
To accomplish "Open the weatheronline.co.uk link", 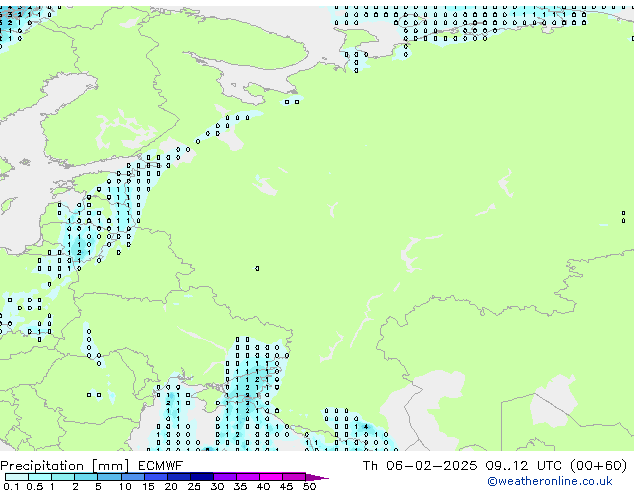I will (550, 481).
